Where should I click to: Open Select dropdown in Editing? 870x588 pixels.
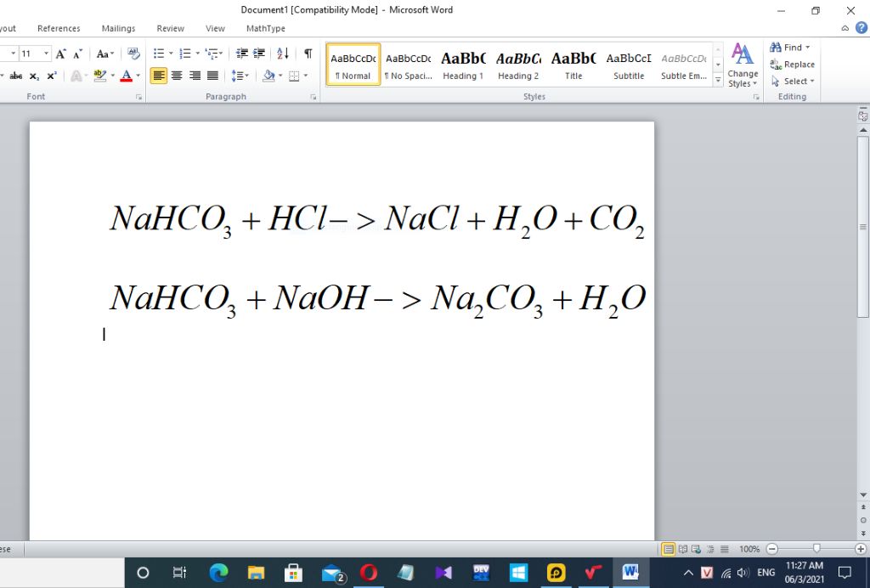(x=793, y=81)
